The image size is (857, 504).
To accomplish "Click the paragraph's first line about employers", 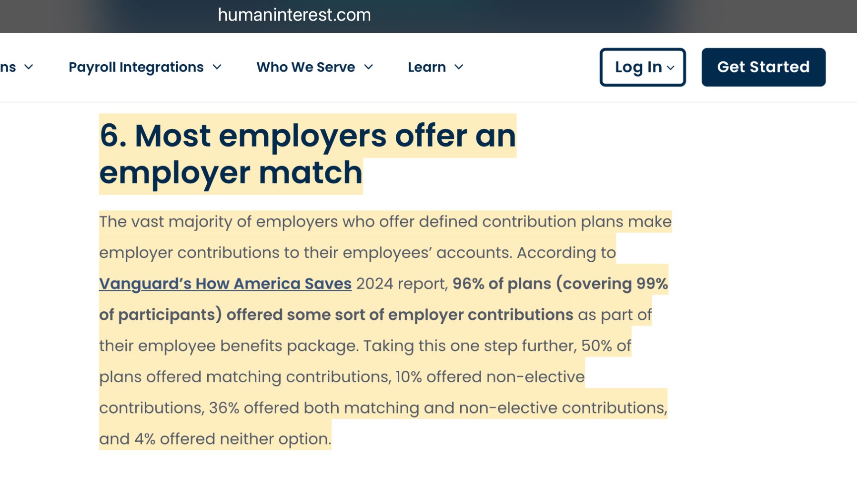I will (x=385, y=222).
